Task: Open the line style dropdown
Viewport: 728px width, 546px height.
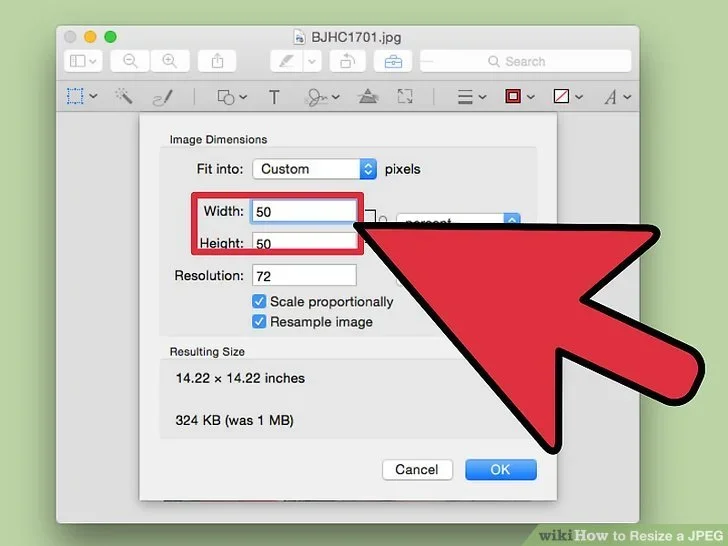Action: pyautogui.click(x=471, y=97)
